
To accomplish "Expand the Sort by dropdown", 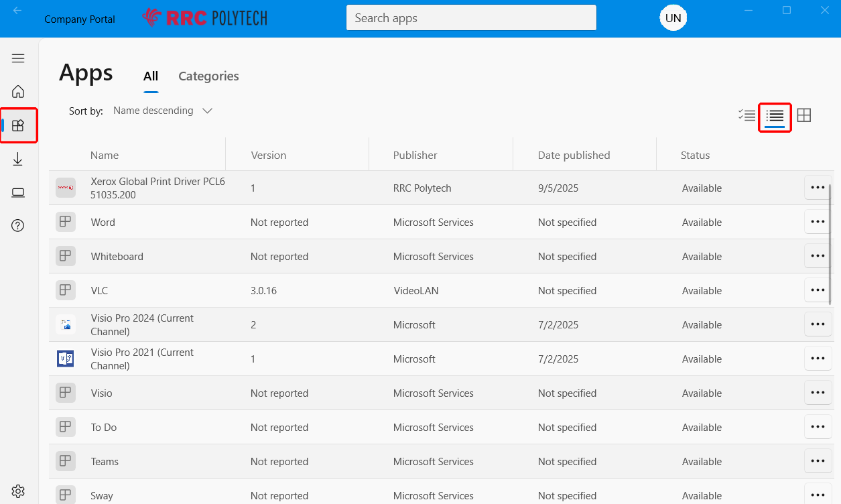I will pyautogui.click(x=163, y=111).
